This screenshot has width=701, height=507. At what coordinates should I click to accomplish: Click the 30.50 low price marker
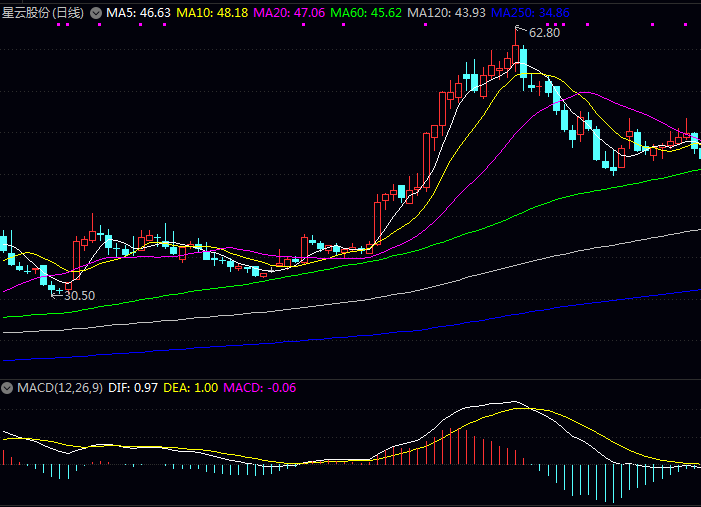click(x=78, y=295)
